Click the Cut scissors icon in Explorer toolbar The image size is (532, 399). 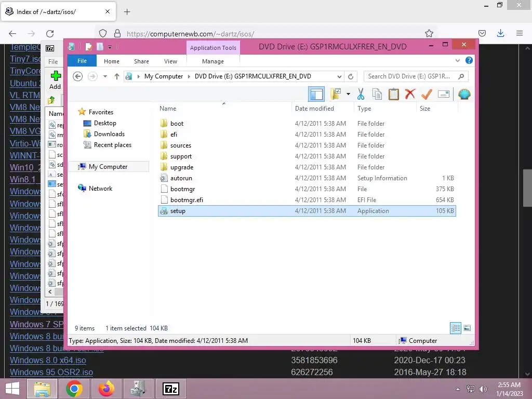point(361,95)
